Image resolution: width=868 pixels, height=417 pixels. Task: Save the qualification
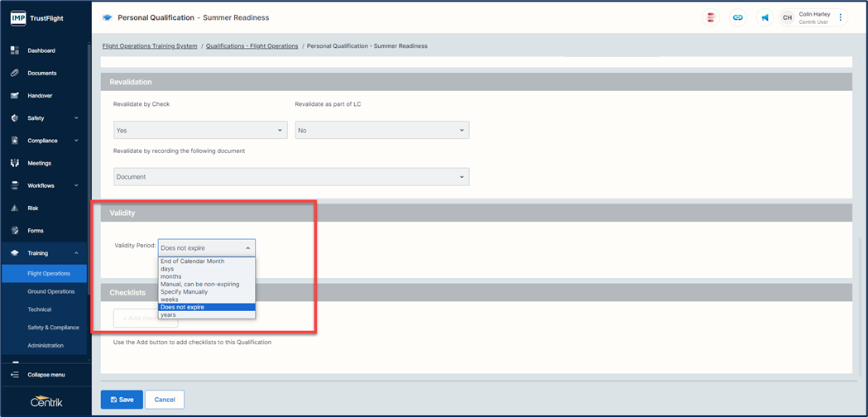coord(122,400)
